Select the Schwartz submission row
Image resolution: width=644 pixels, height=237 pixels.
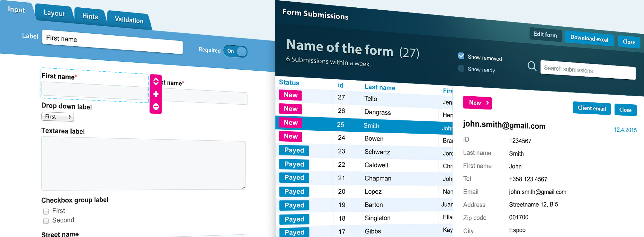pos(364,152)
